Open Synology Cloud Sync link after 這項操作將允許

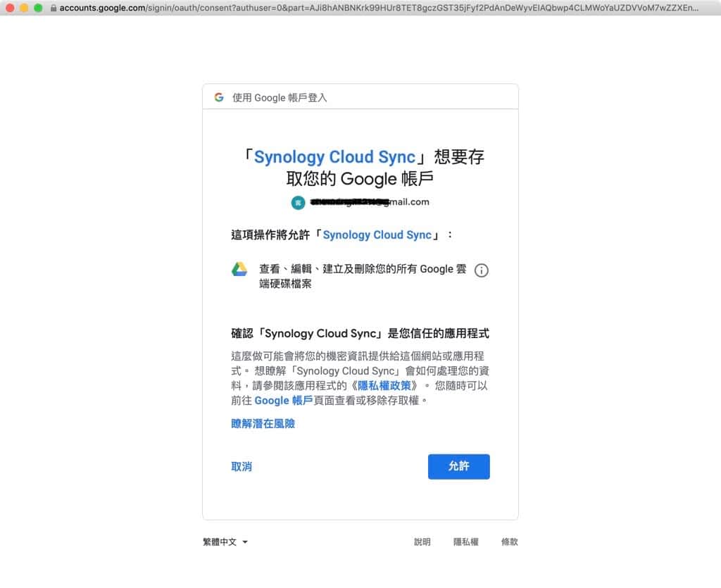tap(377, 234)
